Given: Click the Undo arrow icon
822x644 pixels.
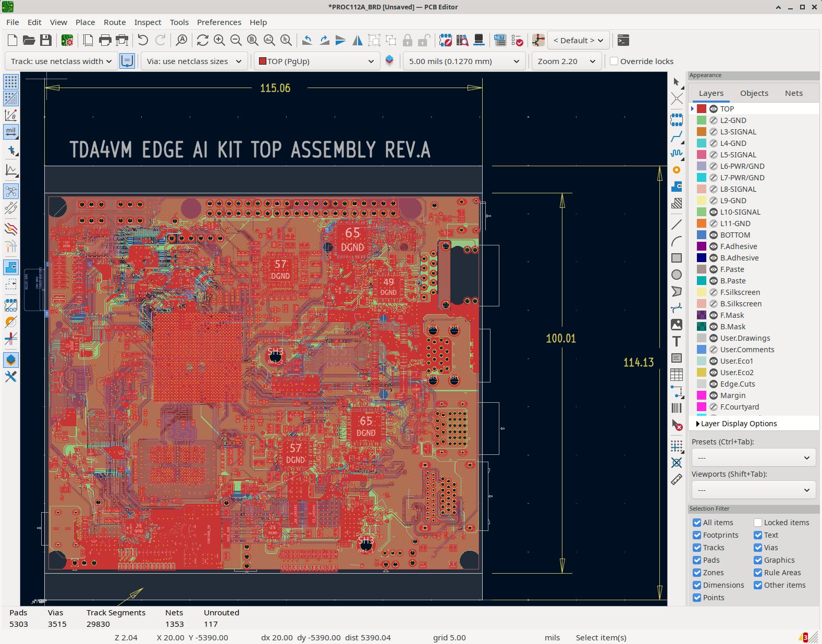Looking at the screenshot, I should pos(143,40).
